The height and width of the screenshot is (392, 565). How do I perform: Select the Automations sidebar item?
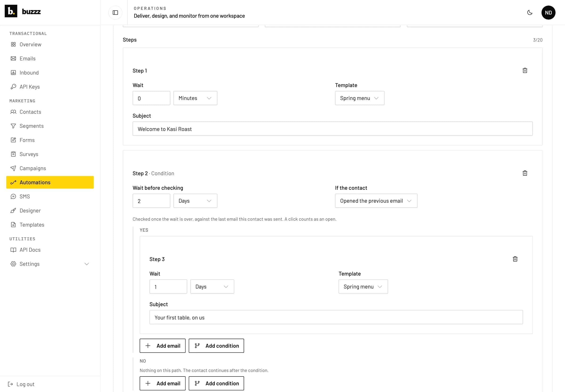(50, 182)
